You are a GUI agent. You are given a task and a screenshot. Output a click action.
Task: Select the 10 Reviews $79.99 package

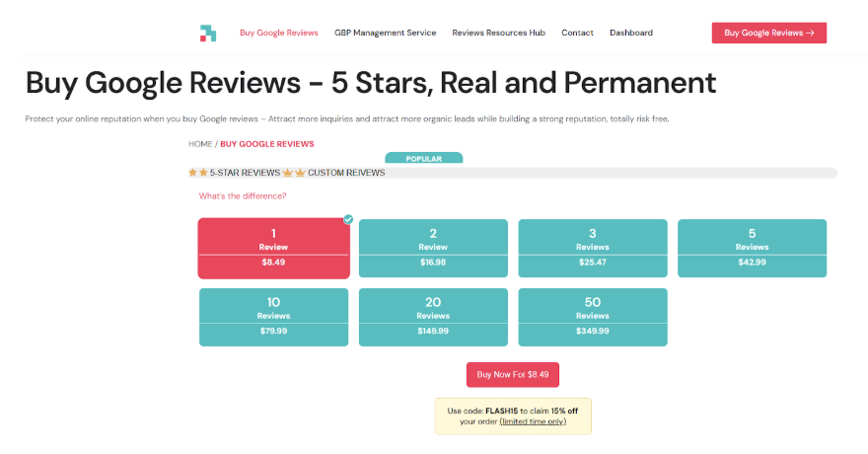click(x=273, y=317)
